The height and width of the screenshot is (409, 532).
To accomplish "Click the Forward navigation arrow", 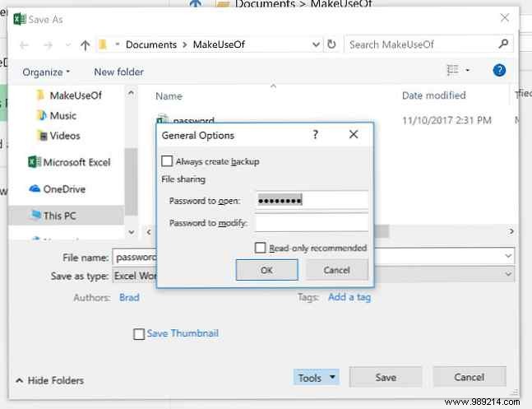I will (x=49, y=44).
